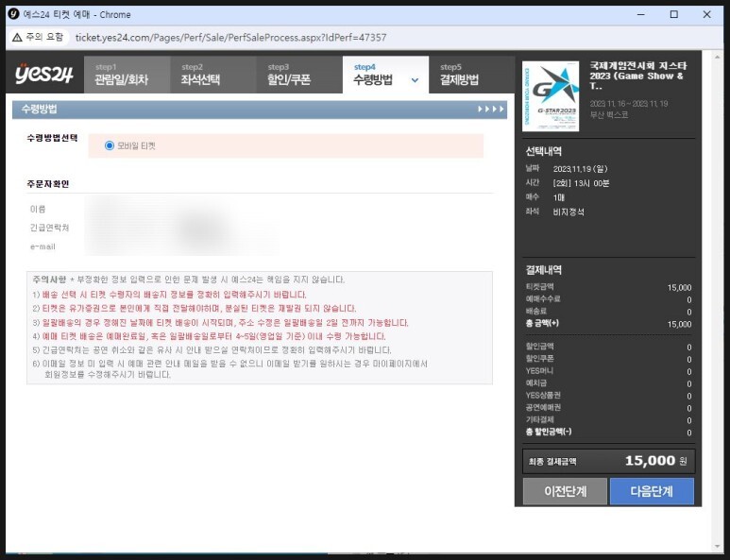Click the 다음단계 button

(x=652, y=491)
